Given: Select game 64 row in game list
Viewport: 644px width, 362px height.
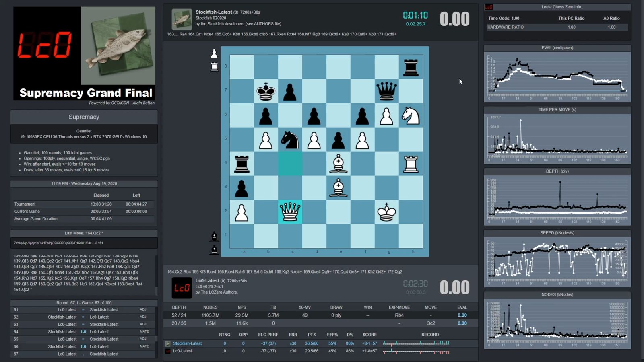Looking at the screenshot, I should point(83,332).
